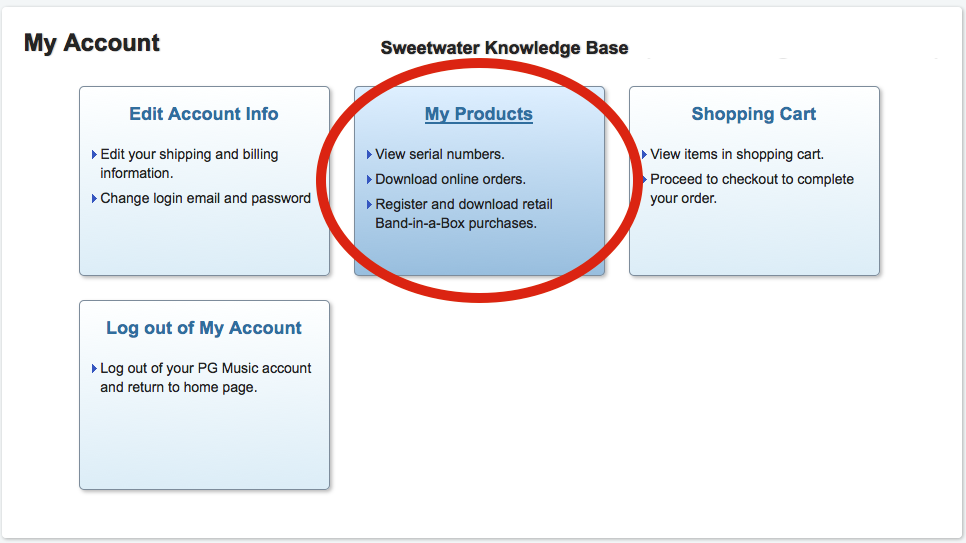Click arrow bullet beside Edit your shipping
This screenshot has height=543, width=966.
(94, 154)
